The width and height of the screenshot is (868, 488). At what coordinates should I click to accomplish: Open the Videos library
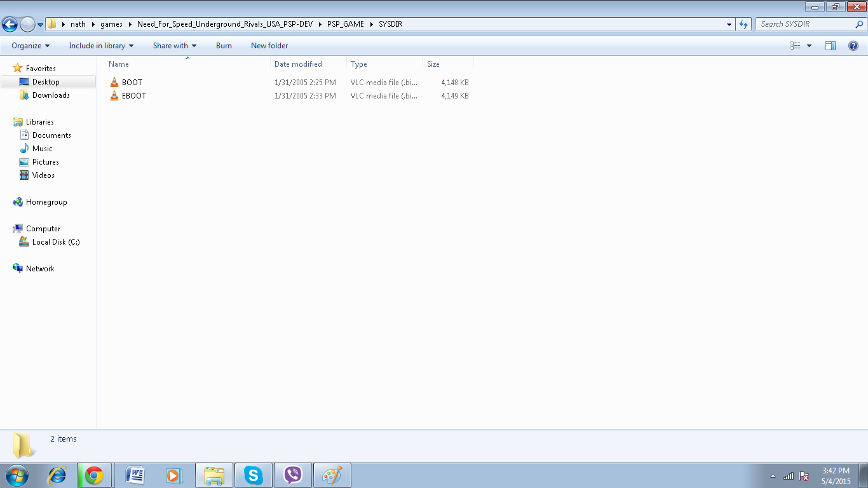(x=43, y=175)
